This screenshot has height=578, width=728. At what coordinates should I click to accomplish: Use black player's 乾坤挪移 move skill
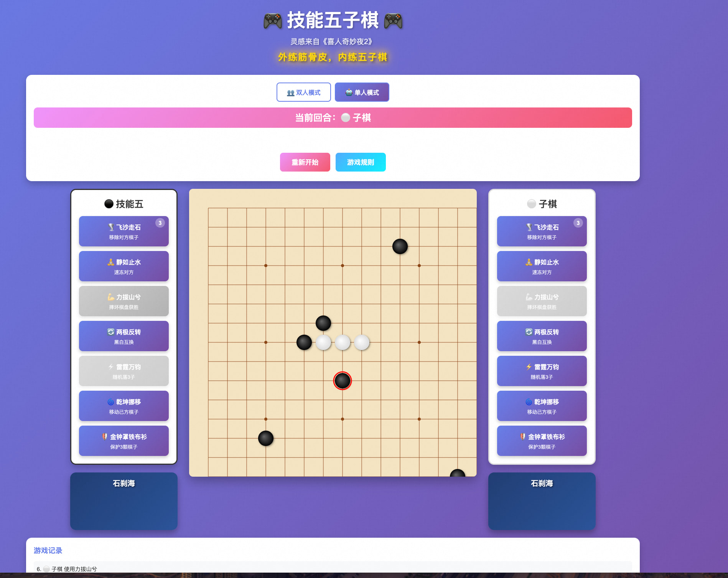point(124,406)
